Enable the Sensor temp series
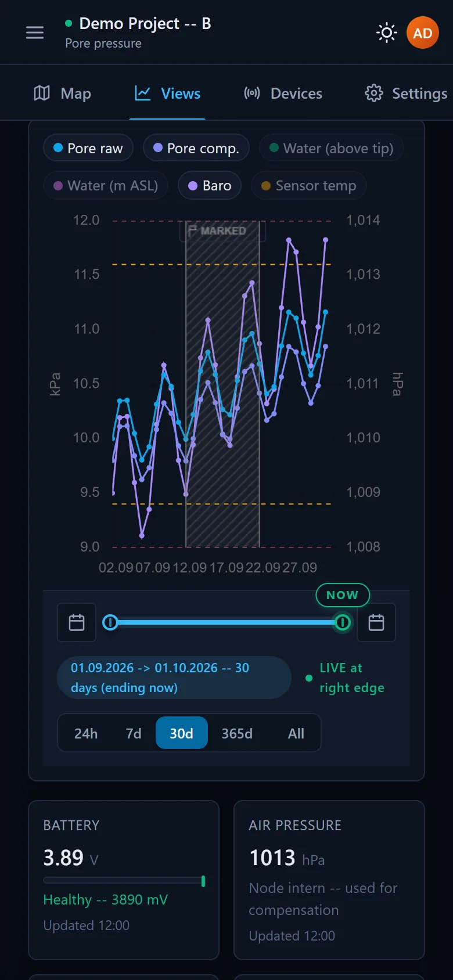This screenshot has height=980, width=453. 308,185
